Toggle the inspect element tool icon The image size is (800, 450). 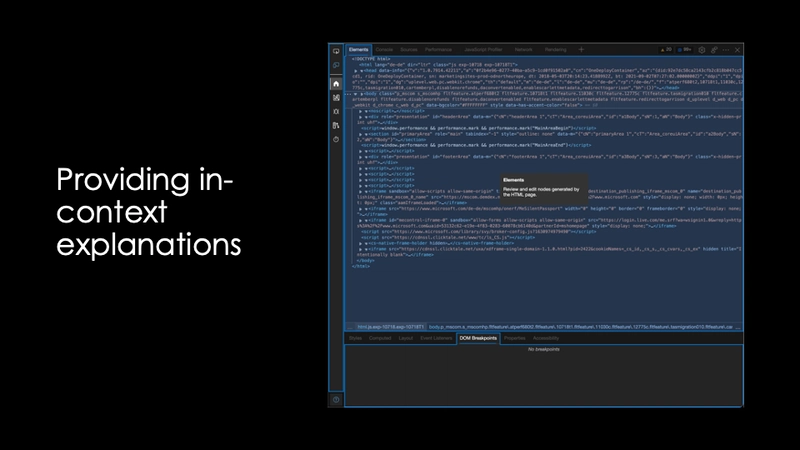click(x=336, y=51)
